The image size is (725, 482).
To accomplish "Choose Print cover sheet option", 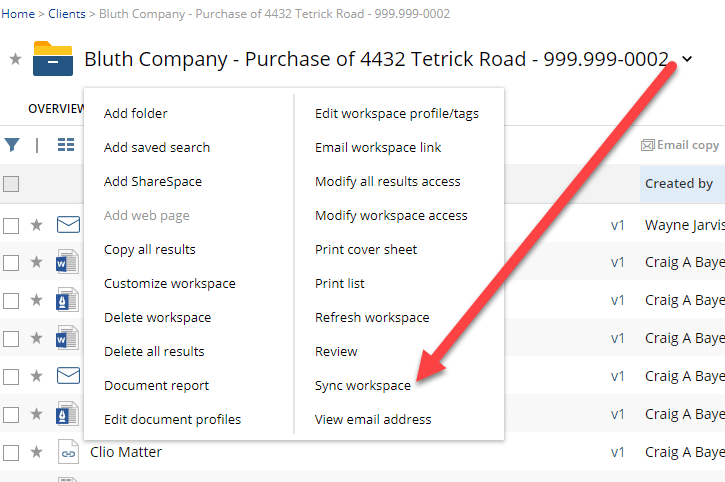I will (x=366, y=249).
